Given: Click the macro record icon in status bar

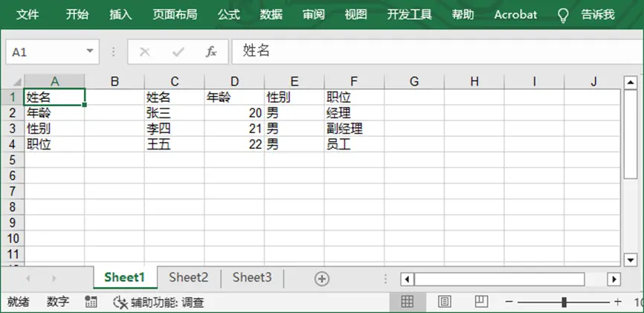Looking at the screenshot, I should coord(91,302).
